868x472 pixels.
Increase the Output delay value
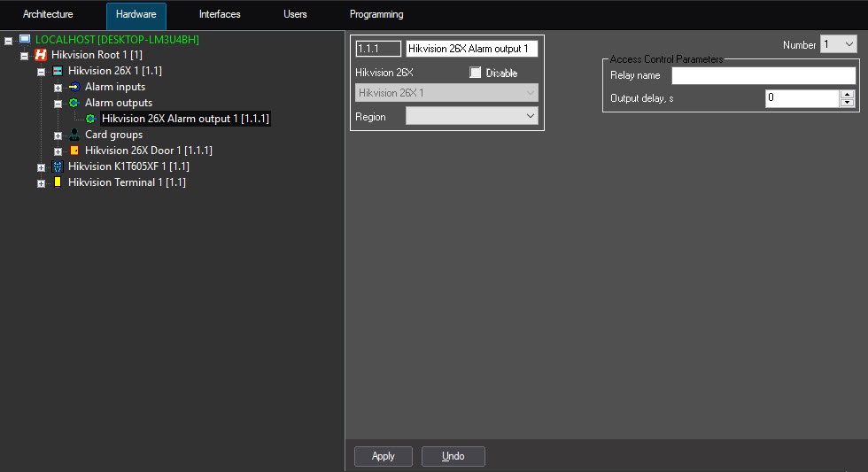[x=847, y=94]
